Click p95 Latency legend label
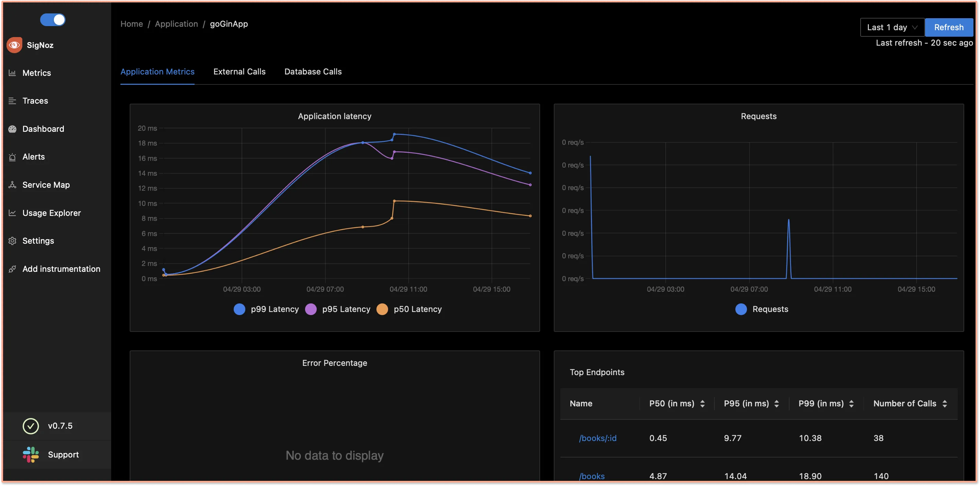Viewport: 980px width, 486px height. [346, 309]
